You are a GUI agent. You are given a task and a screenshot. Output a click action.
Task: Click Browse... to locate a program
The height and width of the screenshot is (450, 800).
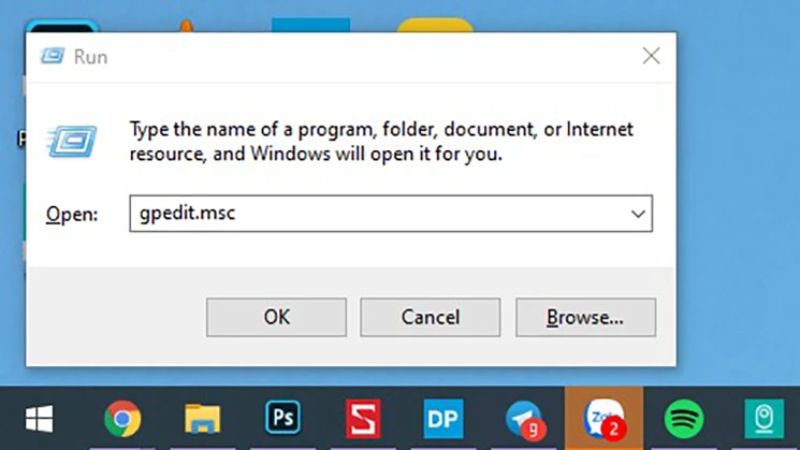pyautogui.click(x=585, y=317)
